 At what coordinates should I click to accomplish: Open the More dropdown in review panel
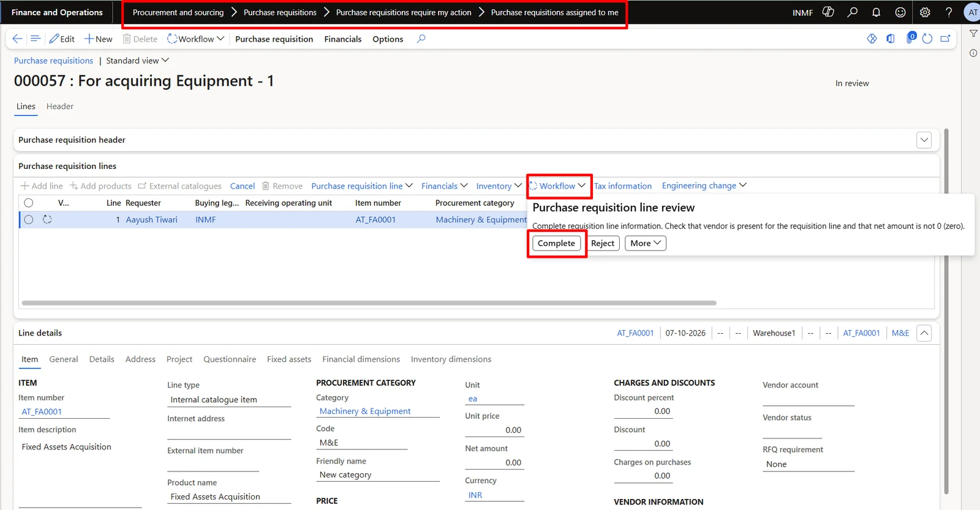[646, 243]
